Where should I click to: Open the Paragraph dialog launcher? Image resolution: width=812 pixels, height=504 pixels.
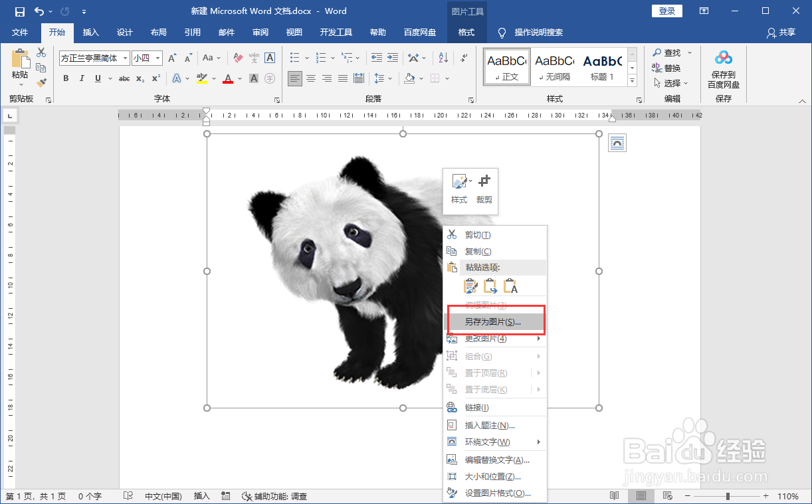[470, 100]
